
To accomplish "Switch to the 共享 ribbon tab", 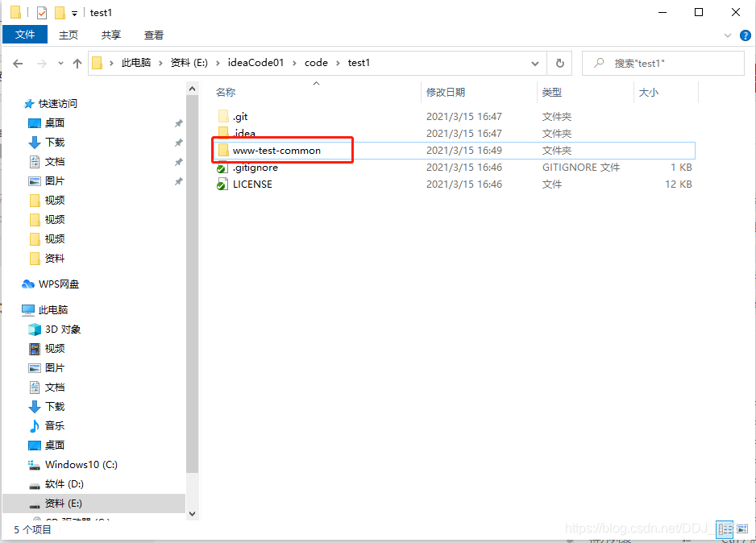I will pos(111,35).
